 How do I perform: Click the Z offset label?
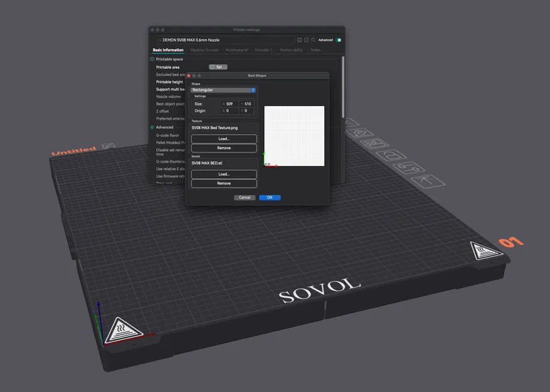(x=162, y=111)
